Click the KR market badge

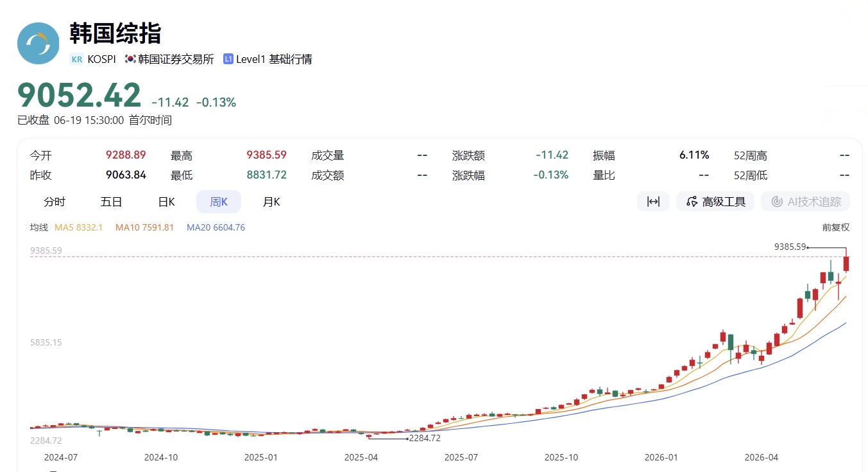(77, 59)
